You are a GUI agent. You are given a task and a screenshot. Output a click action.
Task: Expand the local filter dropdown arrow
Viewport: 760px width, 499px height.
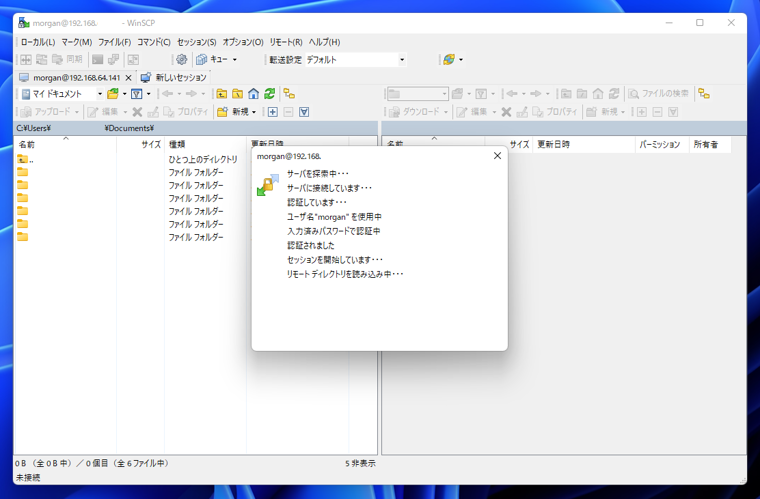(x=148, y=94)
